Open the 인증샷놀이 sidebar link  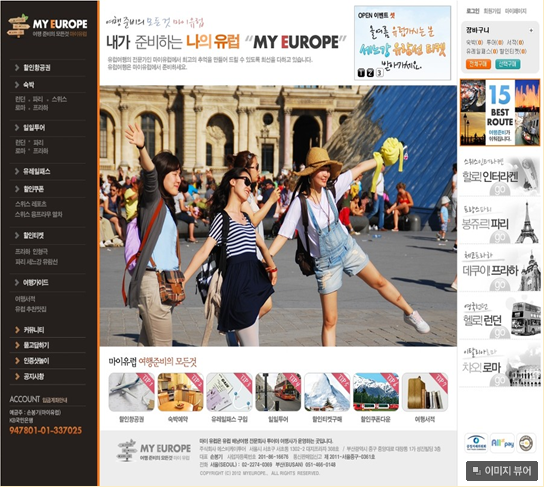click(36, 361)
